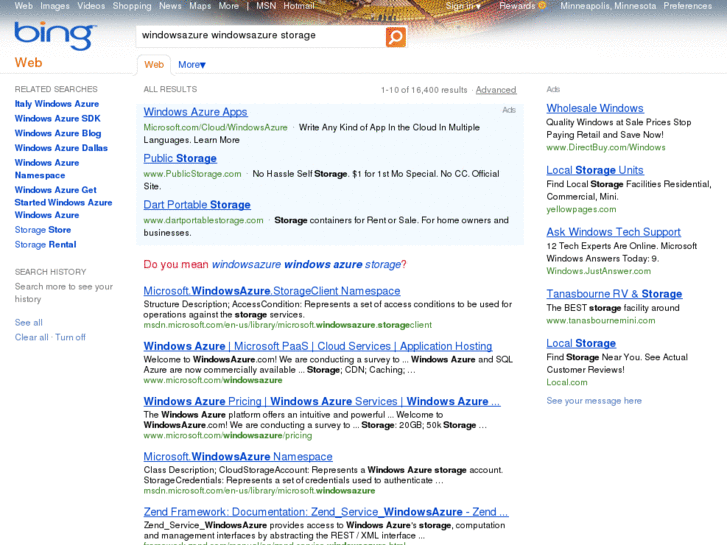Click Turn off search history

click(x=70, y=337)
